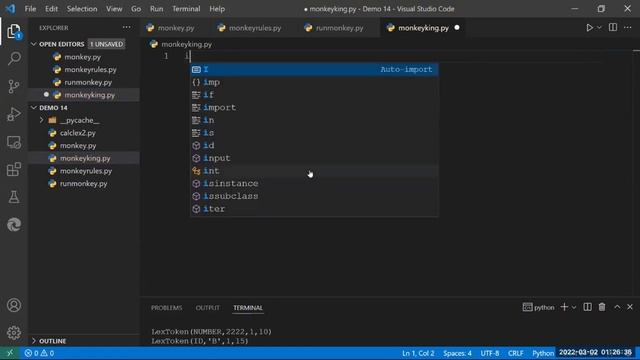Open the Edge browser tools icon
The width and height of the screenshot is (640, 360).
coord(14,224)
